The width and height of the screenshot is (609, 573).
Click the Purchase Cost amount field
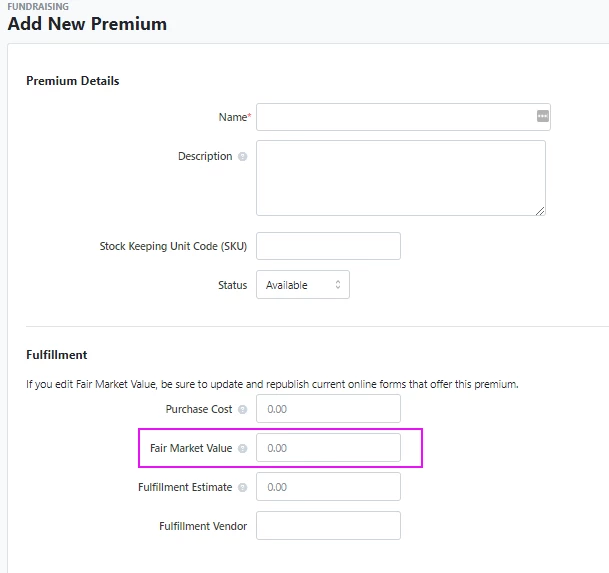(x=328, y=409)
